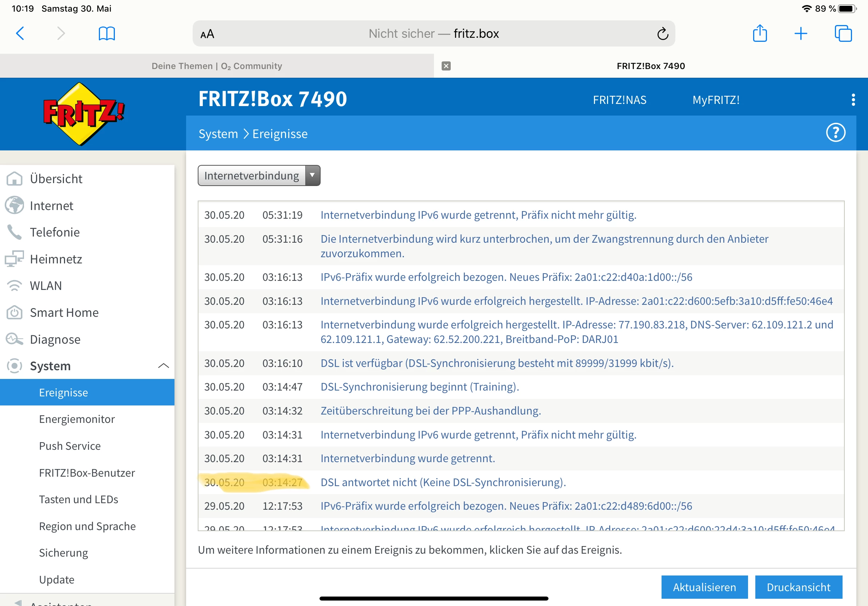The height and width of the screenshot is (606, 868).
Task: Select Heimnetz in the sidebar
Action: pos(56,259)
